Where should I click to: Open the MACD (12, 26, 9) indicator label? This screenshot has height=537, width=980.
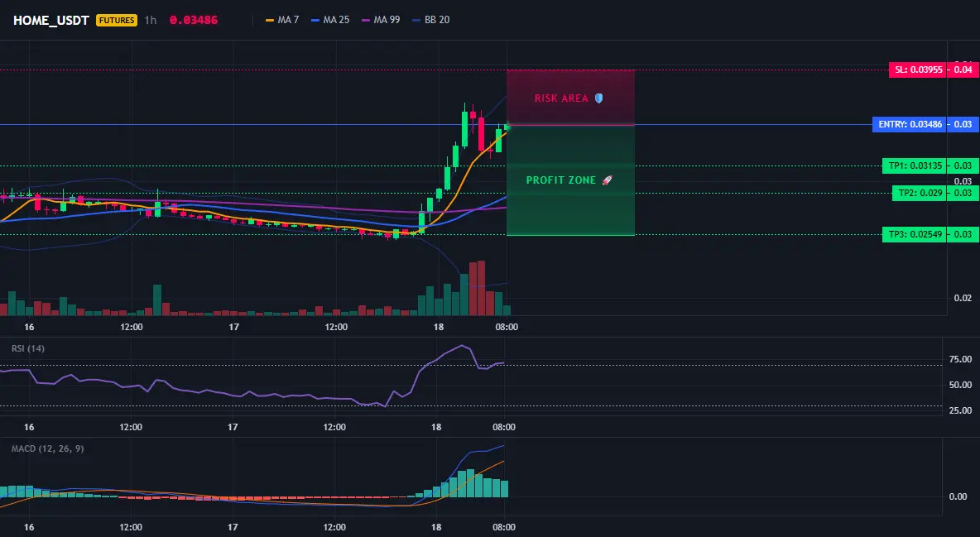tap(47, 448)
